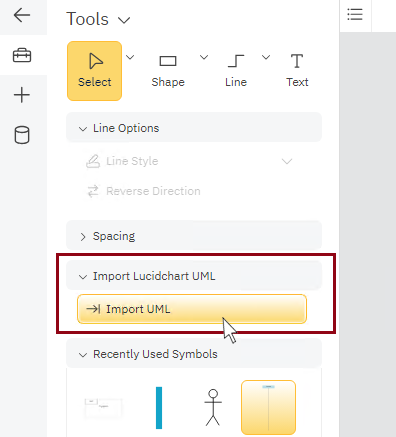Image resolution: width=396 pixels, height=437 pixels.
Task: Click the Import UML button
Action: click(x=192, y=309)
